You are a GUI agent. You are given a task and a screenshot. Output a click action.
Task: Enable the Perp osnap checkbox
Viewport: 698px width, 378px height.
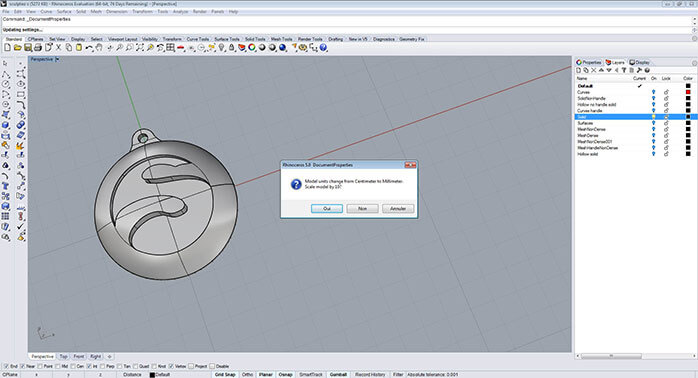(102, 366)
